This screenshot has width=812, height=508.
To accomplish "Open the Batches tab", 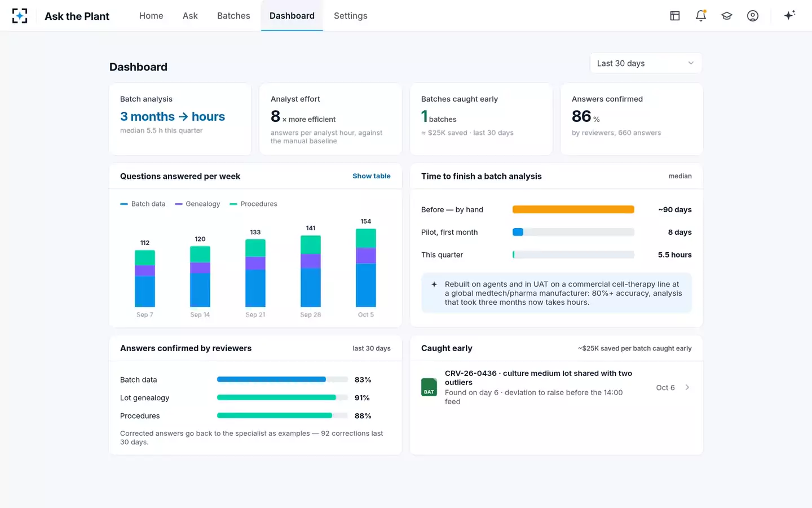I will click(233, 16).
